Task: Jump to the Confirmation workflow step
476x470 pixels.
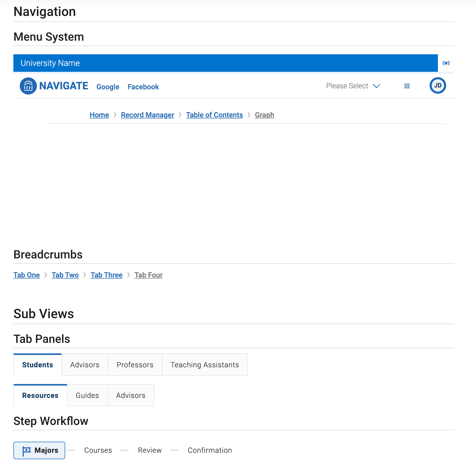Action: click(x=210, y=450)
